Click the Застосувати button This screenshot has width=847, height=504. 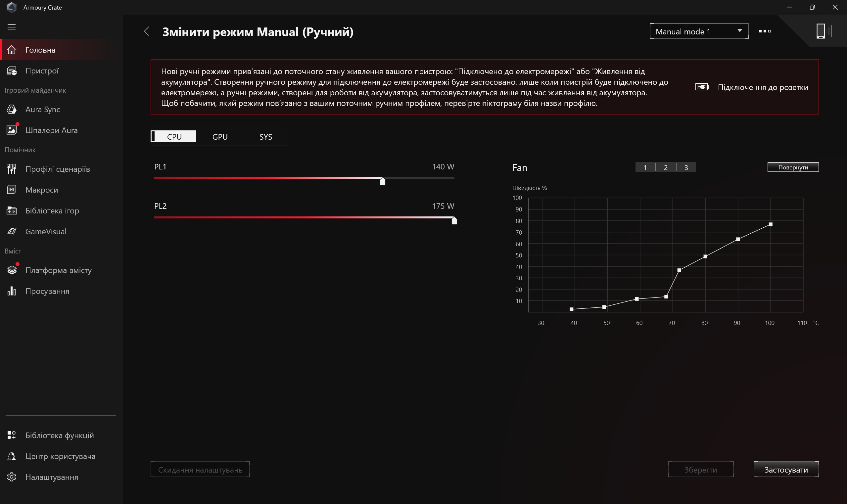pos(786,469)
